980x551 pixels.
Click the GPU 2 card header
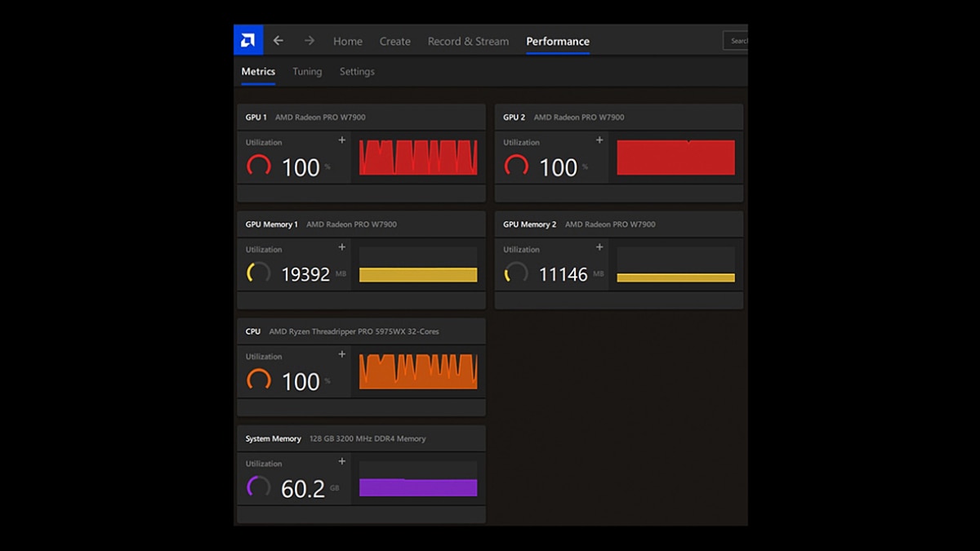coord(619,117)
